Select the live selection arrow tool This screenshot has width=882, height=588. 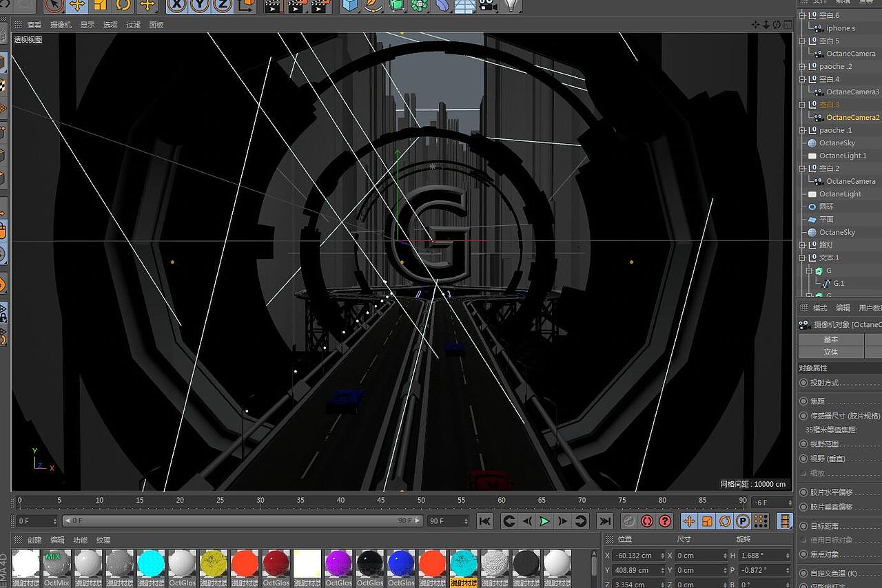pyautogui.click(x=54, y=6)
